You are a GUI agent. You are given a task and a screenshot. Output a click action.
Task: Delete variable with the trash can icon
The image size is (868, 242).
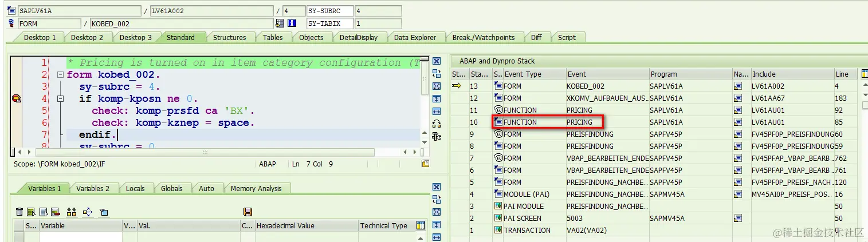19,212
